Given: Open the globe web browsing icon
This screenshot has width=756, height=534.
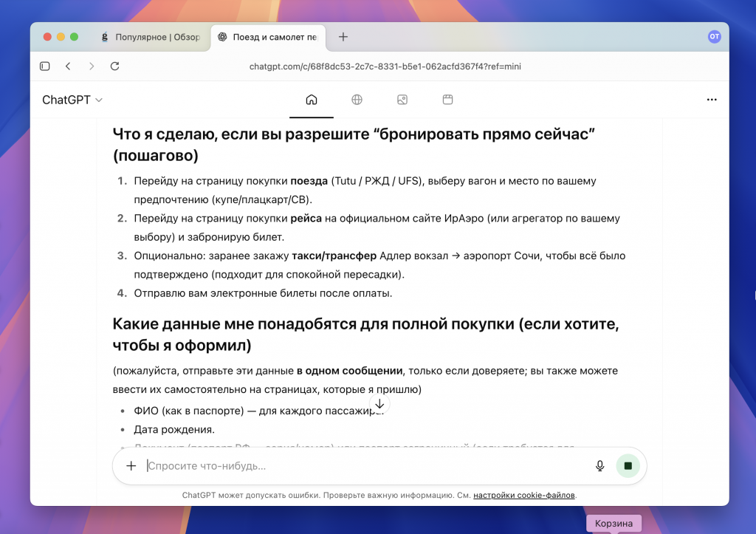Looking at the screenshot, I should pos(357,100).
